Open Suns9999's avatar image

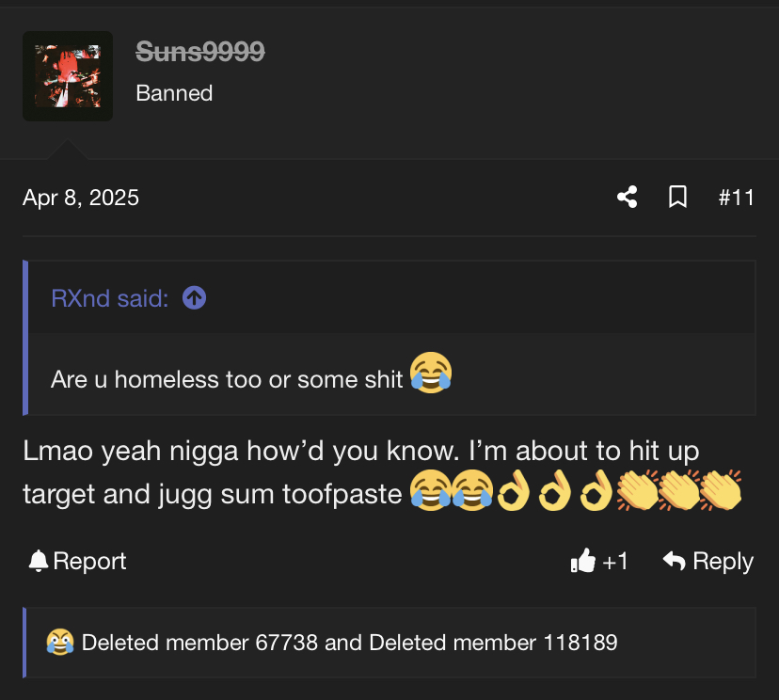(x=68, y=76)
